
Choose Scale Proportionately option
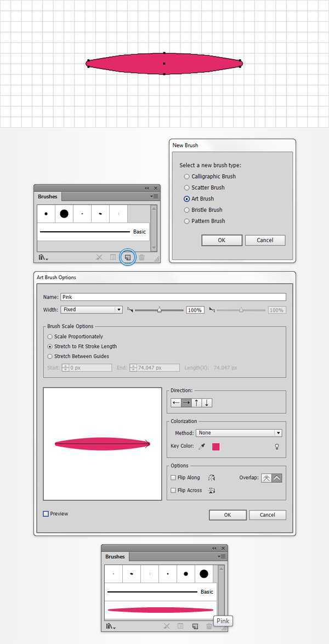pyautogui.click(x=50, y=337)
